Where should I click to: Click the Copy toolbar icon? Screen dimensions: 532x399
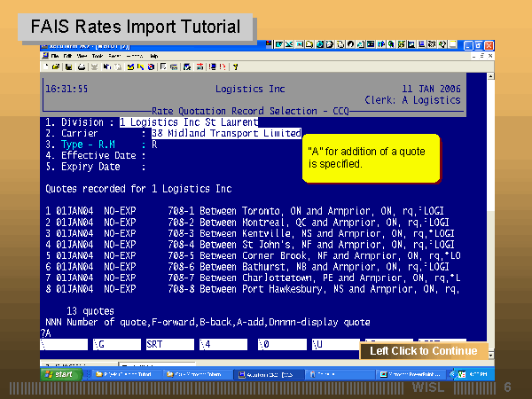[x=106, y=66]
